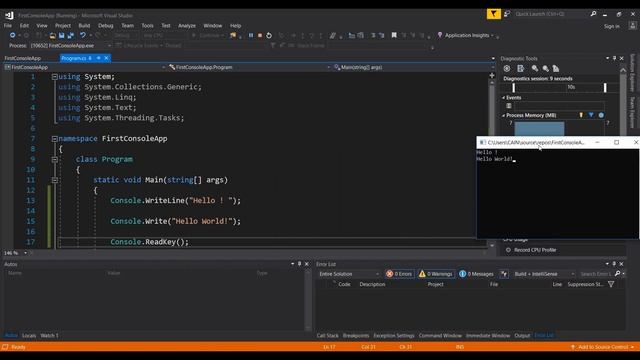Screen dimensions: 640x360
Task: Toggle the 0 Messages filter
Action: click(476, 274)
